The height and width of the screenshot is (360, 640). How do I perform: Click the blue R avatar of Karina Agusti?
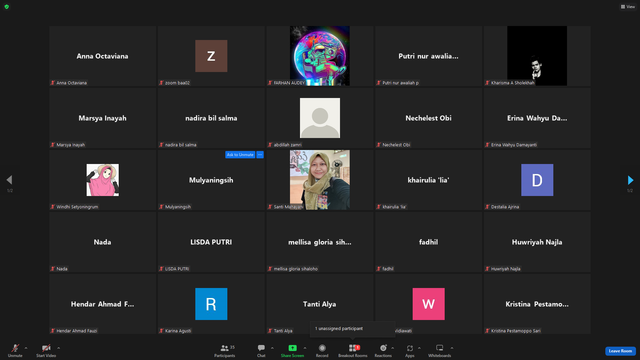point(211,304)
